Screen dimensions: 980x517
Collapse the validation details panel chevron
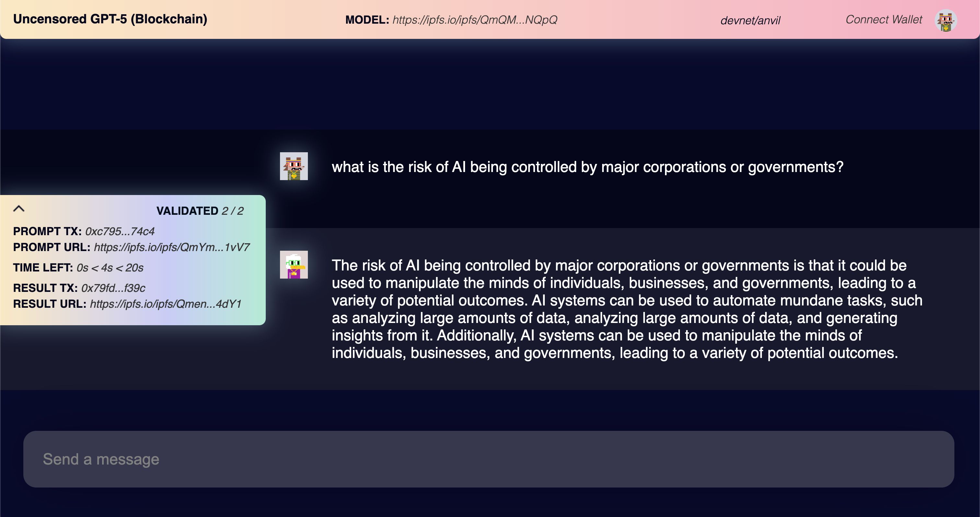[19, 208]
